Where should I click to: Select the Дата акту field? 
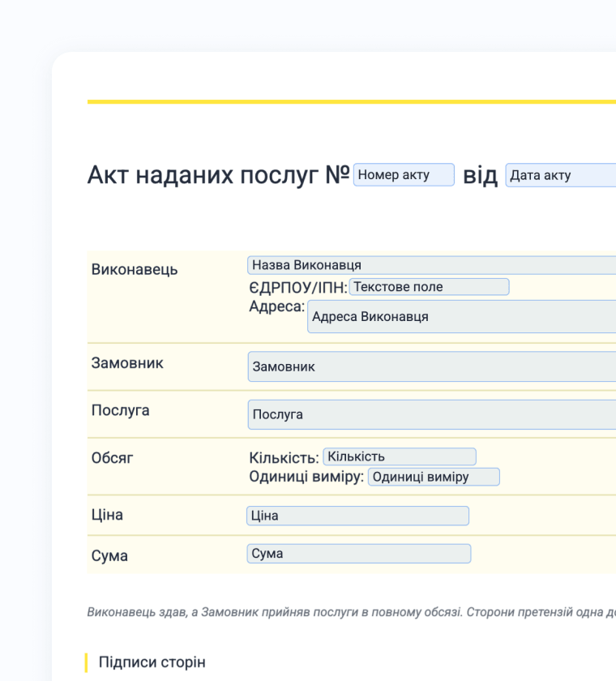[560, 175]
